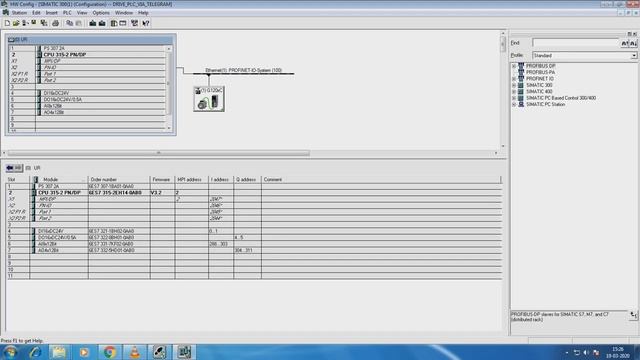Click the Order number column header
This screenshot has width=640, height=360.
point(119,180)
